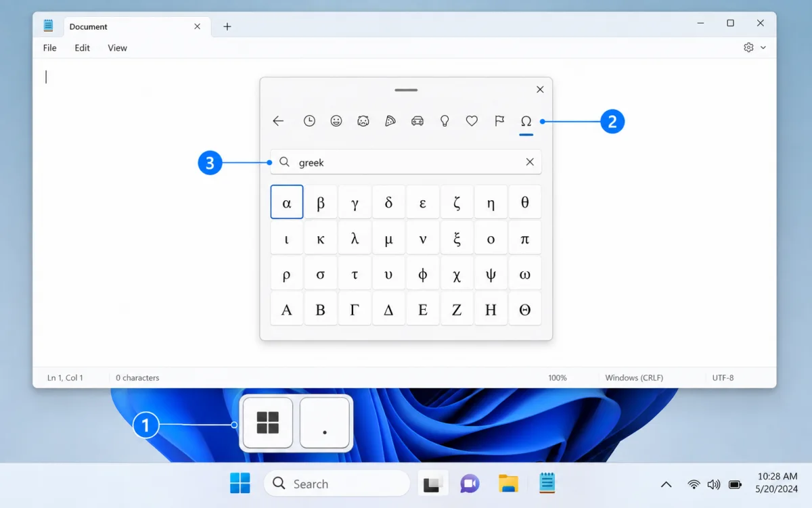Insert lowercase chi χ
The height and width of the screenshot is (508, 812).
457,274
